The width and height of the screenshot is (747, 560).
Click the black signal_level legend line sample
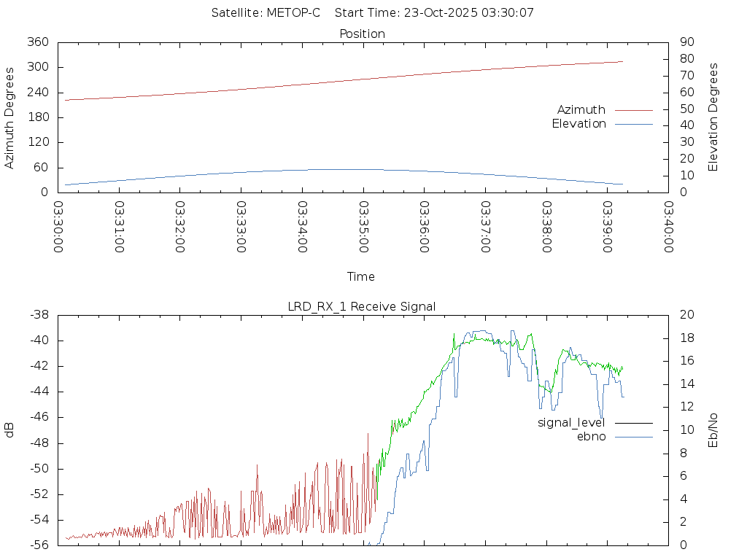[633, 423]
